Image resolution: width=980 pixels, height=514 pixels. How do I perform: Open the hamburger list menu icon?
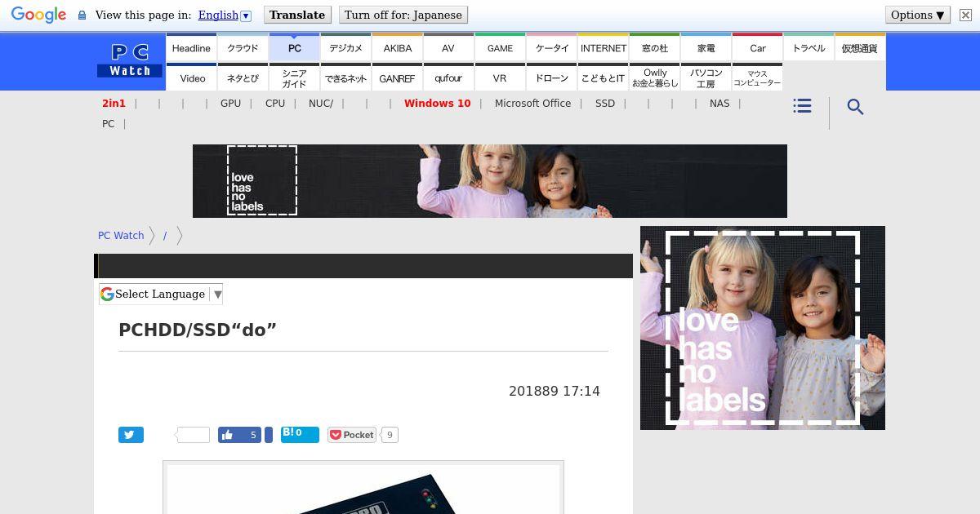[802, 106]
